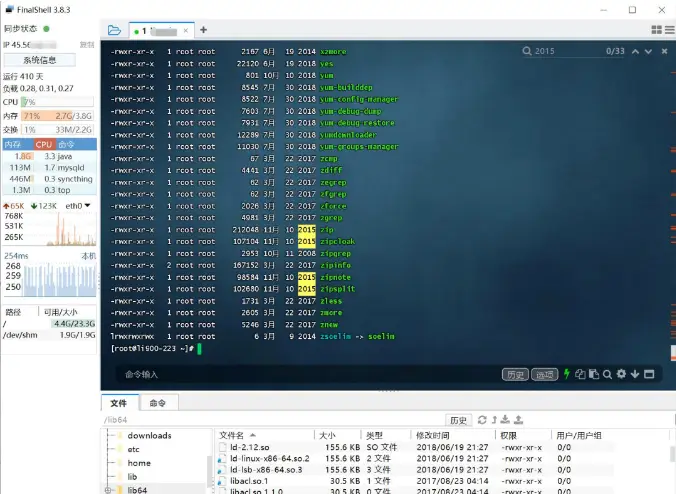Select lib folder in tree
This screenshot has width=676, height=494.
[x=132, y=477]
